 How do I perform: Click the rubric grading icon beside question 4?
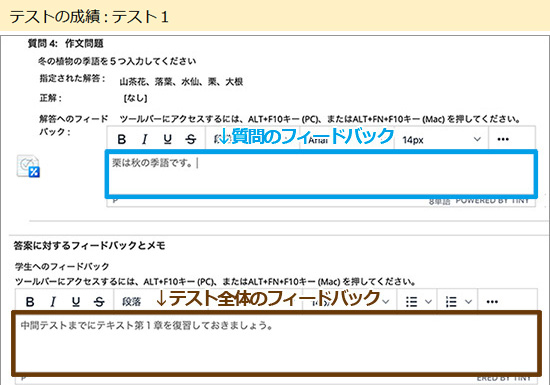point(28,166)
